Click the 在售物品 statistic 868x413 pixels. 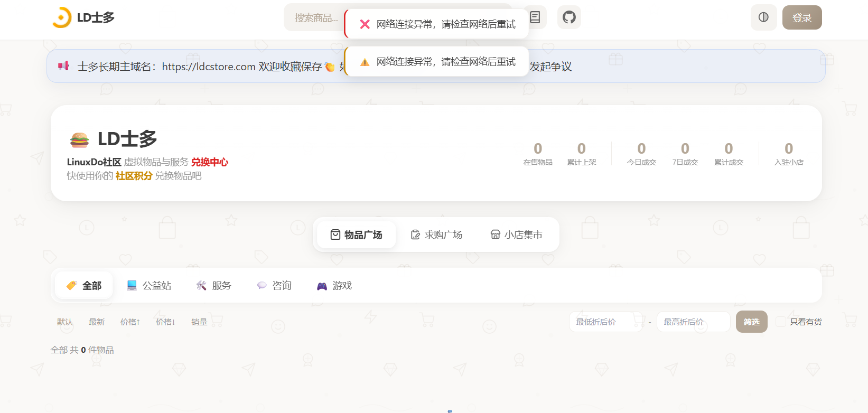click(538, 154)
